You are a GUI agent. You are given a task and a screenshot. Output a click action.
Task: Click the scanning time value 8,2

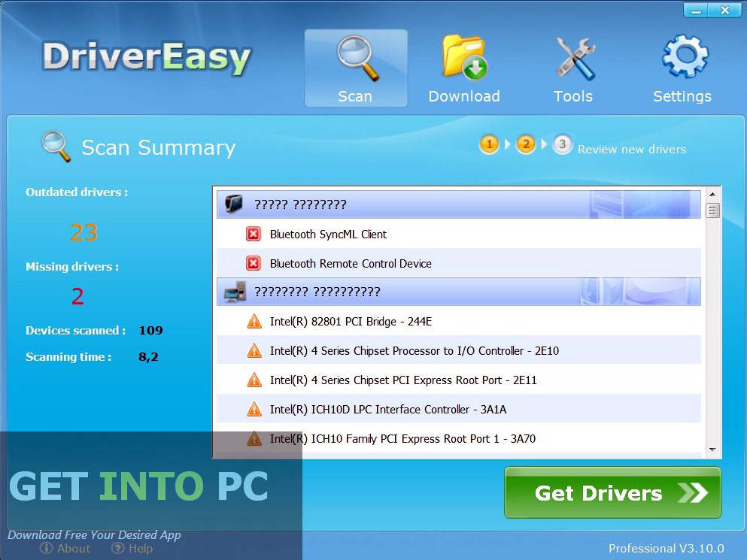(x=149, y=356)
